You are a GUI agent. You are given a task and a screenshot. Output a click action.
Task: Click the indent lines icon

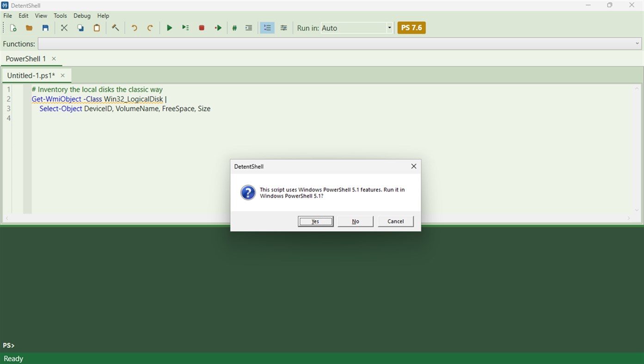[249, 28]
